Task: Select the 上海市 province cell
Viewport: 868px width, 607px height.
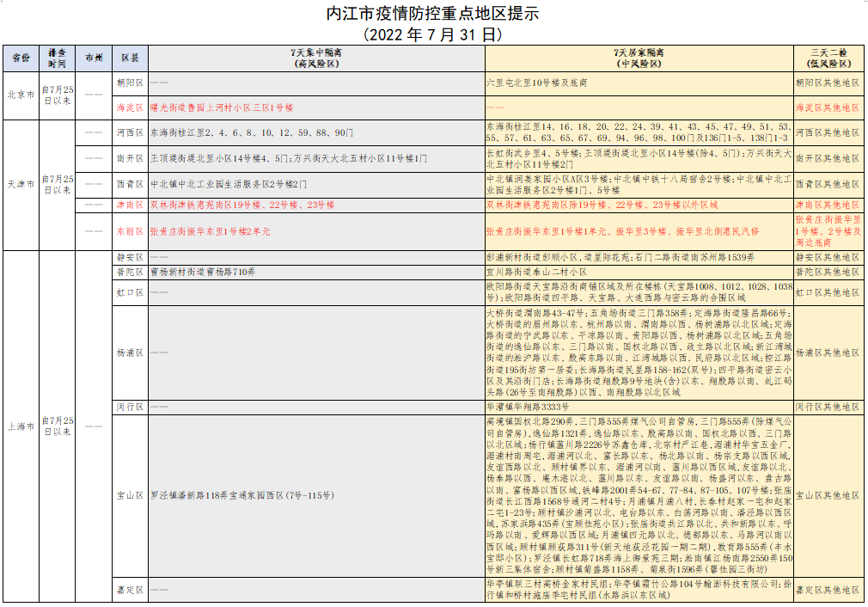Action: click(21, 426)
